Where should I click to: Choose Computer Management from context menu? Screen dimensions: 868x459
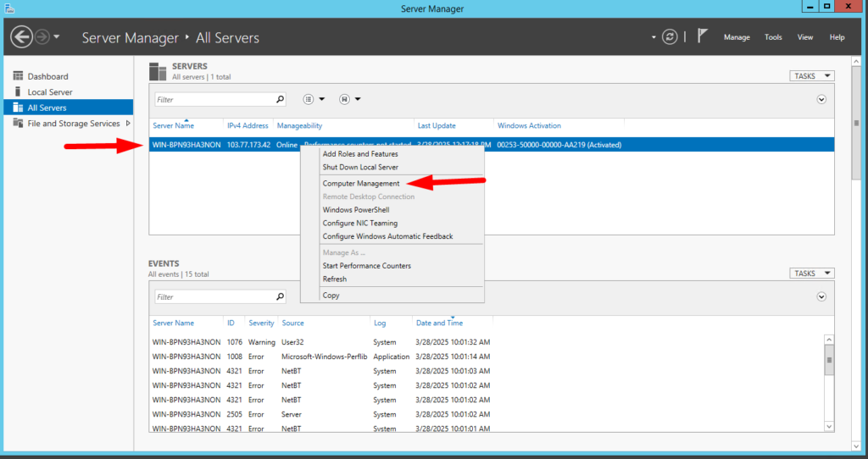tap(361, 183)
